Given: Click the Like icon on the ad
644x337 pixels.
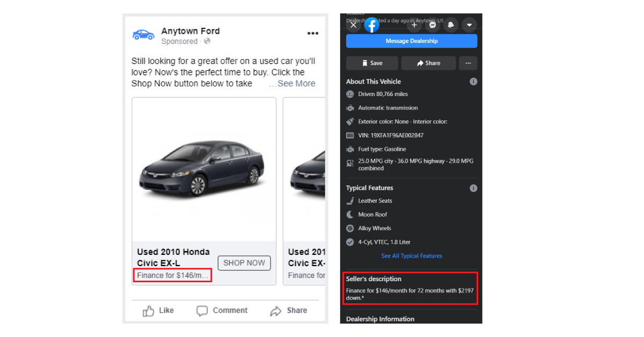Looking at the screenshot, I should (149, 310).
